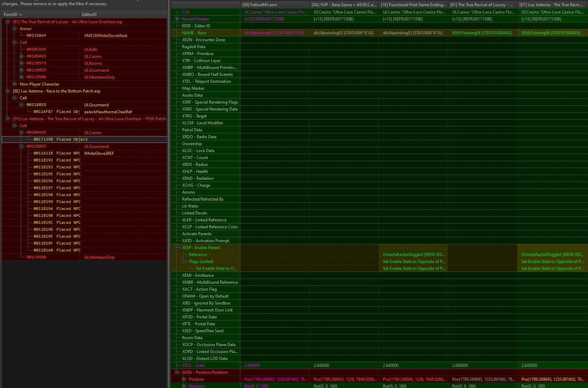The image size is (588, 388).
Task: Click the Cell row value in [0A] YUP column
Action: (345, 12)
